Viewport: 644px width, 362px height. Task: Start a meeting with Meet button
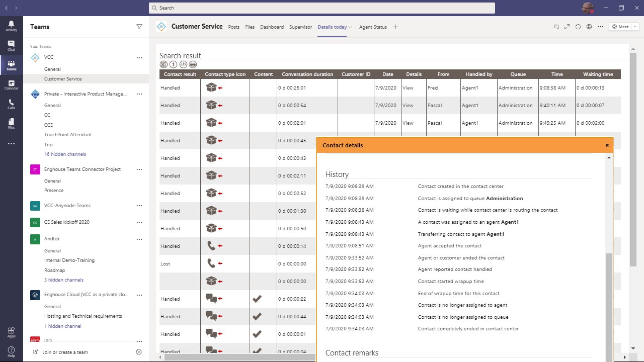pyautogui.click(x=620, y=27)
